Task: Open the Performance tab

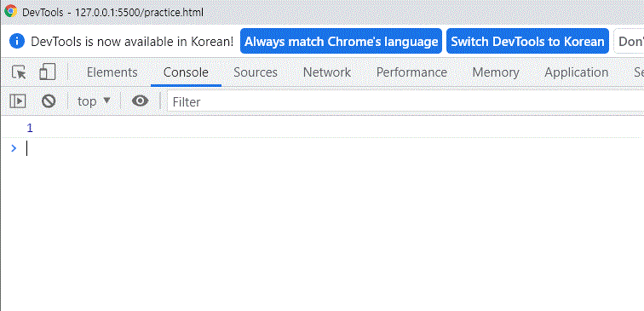Action: [x=411, y=72]
